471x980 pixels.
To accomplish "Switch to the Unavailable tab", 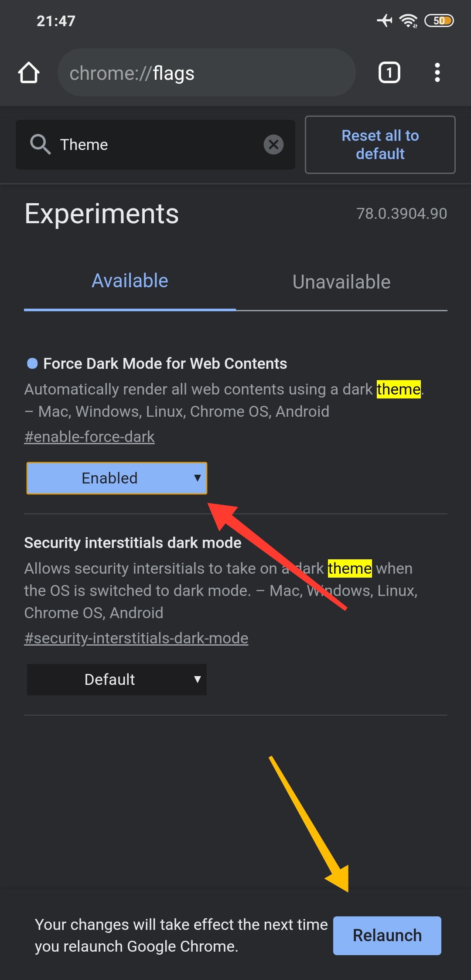I will coord(341,282).
